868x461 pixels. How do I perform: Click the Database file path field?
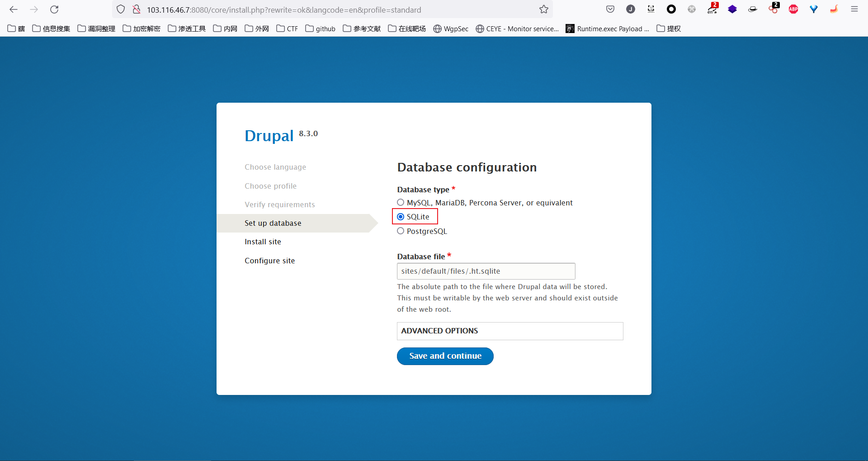point(486,271)
